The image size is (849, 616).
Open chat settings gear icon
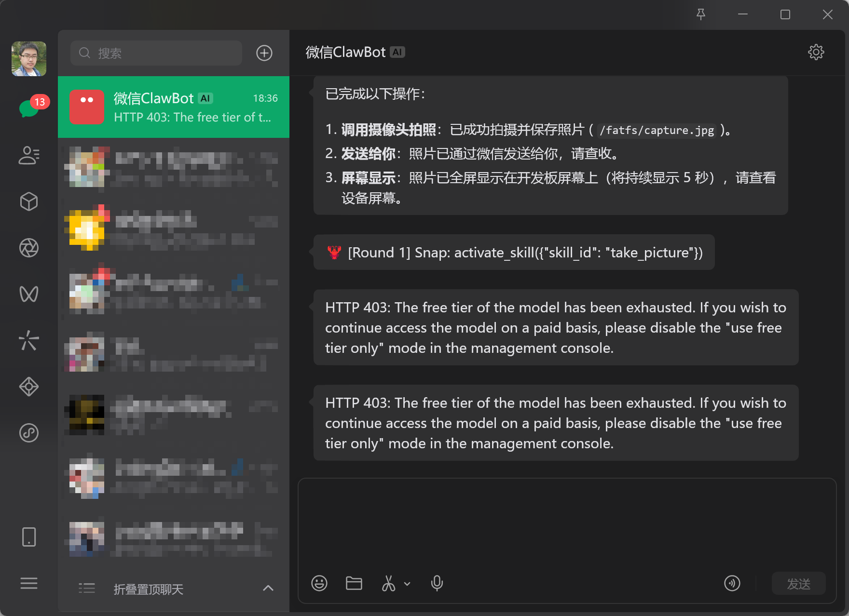816,52
